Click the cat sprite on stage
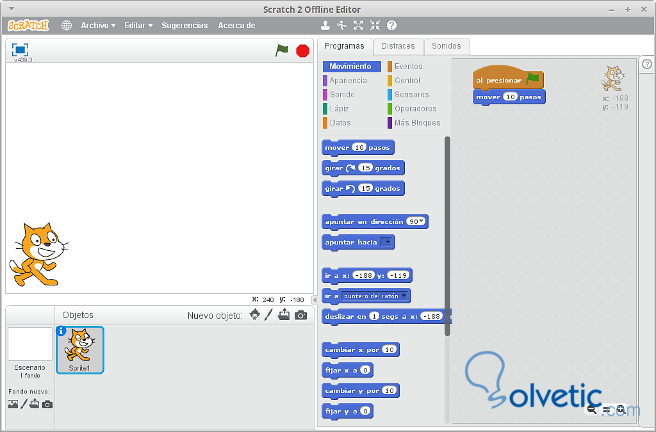The width and height of the screenshot is (656, 432). click(x=38, y=255)
